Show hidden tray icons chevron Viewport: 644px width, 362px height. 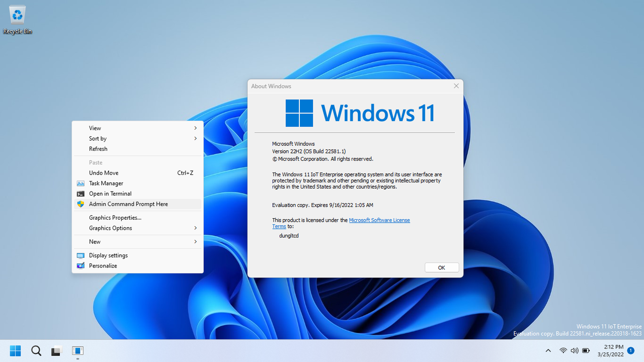point(548,350)
